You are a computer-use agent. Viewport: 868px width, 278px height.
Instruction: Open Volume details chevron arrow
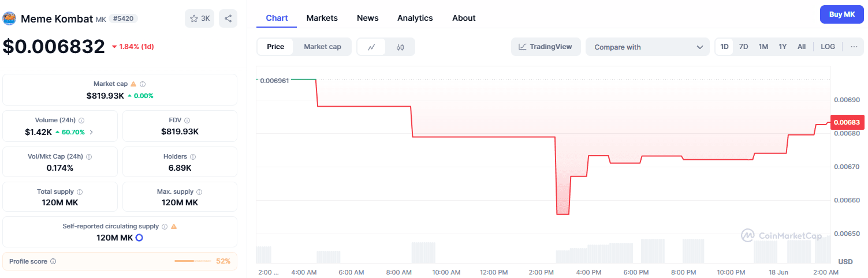click(91, 132)
